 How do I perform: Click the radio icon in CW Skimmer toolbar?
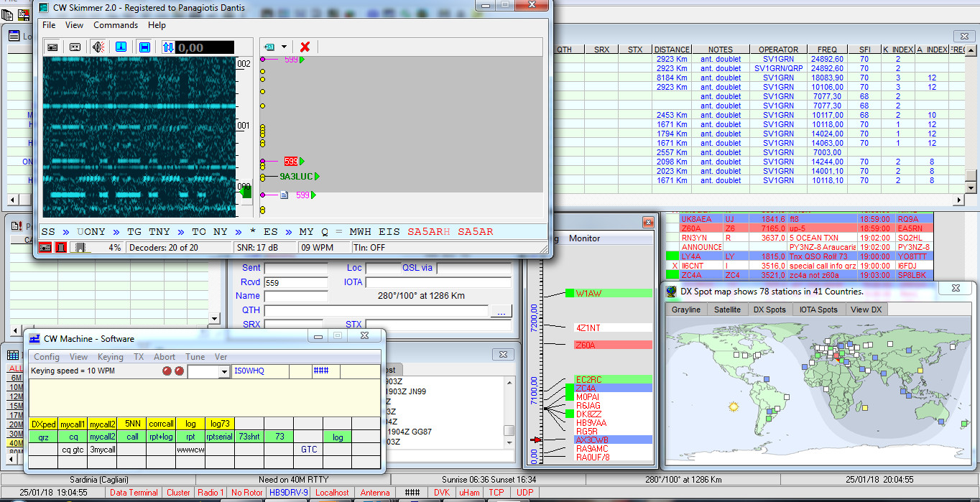tap(52, 47)
